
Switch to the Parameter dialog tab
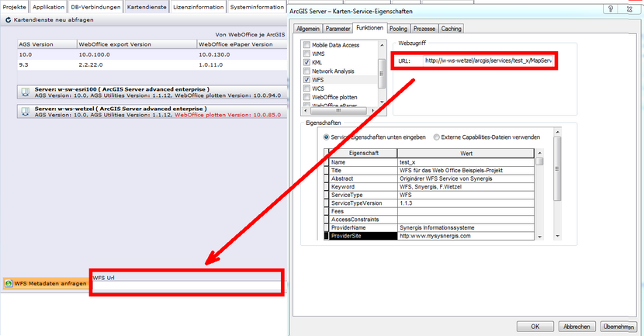click(338, 29)
